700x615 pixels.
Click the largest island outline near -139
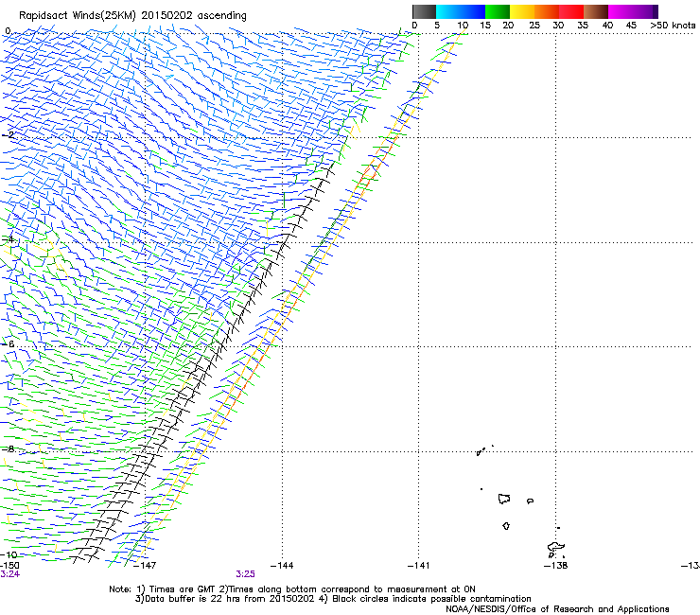pos(504,499)
